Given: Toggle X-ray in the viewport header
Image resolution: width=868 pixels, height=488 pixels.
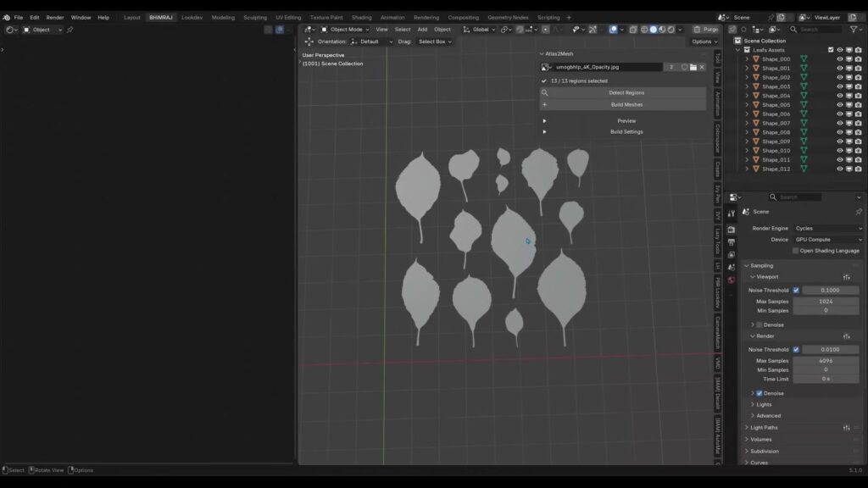Looking at the screenshot, I should (633, 30).
